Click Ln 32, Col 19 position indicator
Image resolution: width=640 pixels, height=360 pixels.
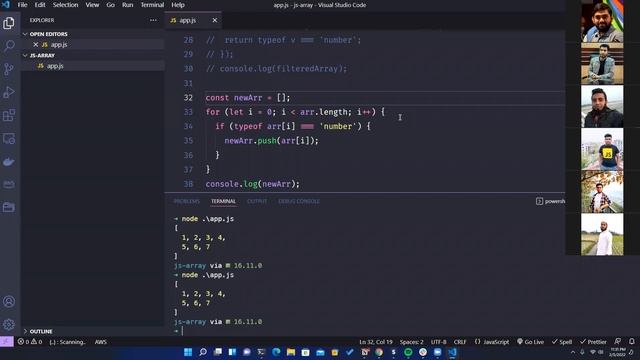[x=376, y=342]
